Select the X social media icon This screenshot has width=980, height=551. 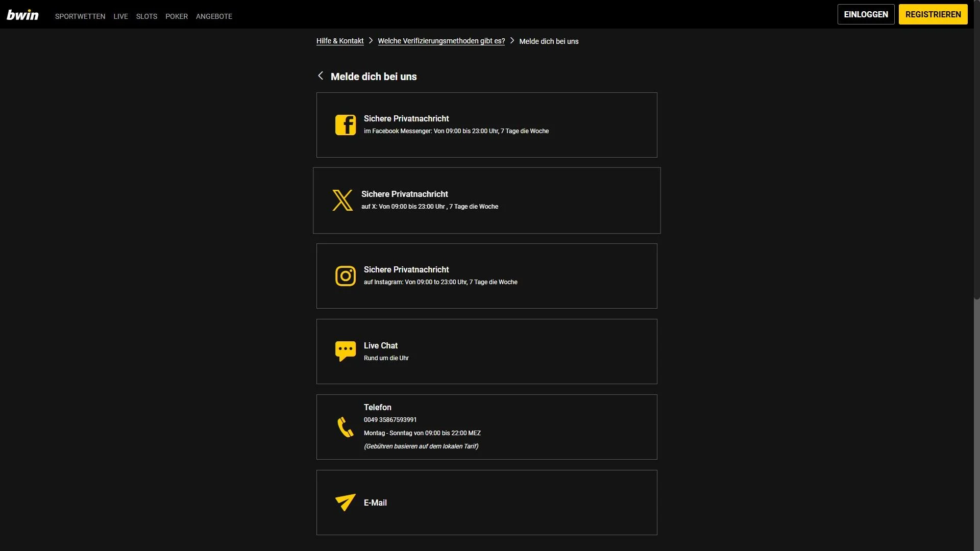click(342, 200)
